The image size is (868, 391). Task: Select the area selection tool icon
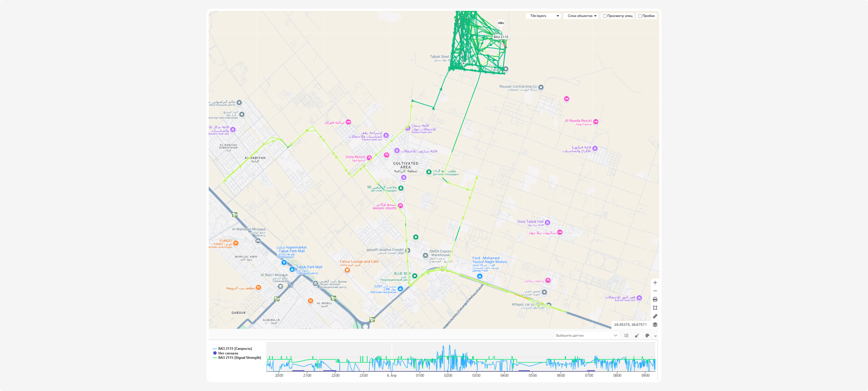click(x=655, y=308)
